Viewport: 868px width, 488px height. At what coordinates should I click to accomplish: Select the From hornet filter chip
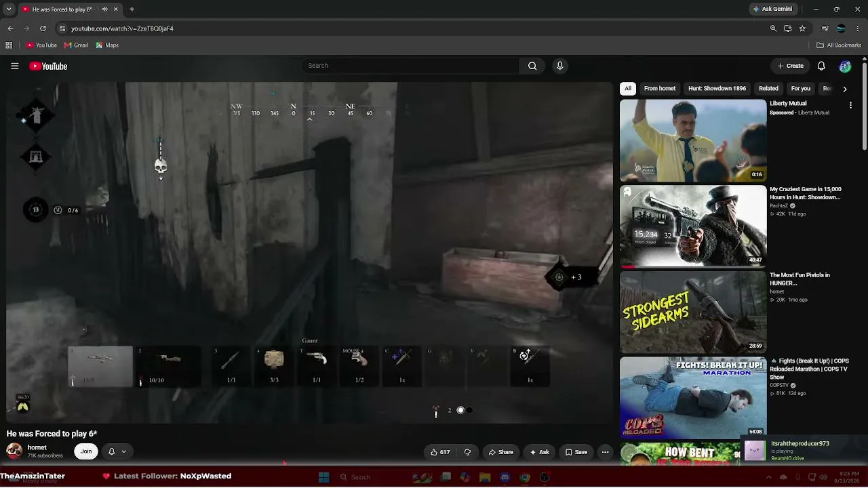coord(660,89)
